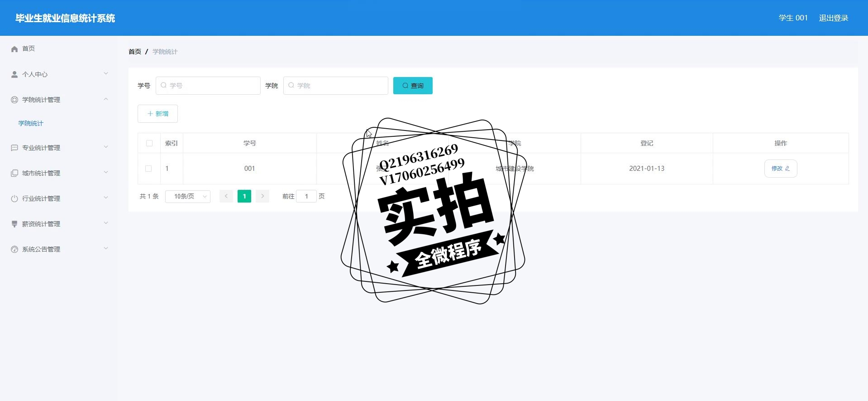Image resolution: width=868 pixels, height=401 pixels.
Task: Expand the 系统公告管理 chevron
Action: pyautogui.click(x=106, y=248)
